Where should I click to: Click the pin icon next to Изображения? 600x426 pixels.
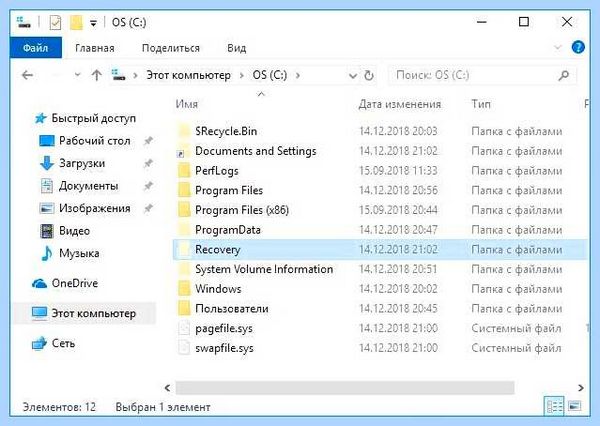(148, 209)
